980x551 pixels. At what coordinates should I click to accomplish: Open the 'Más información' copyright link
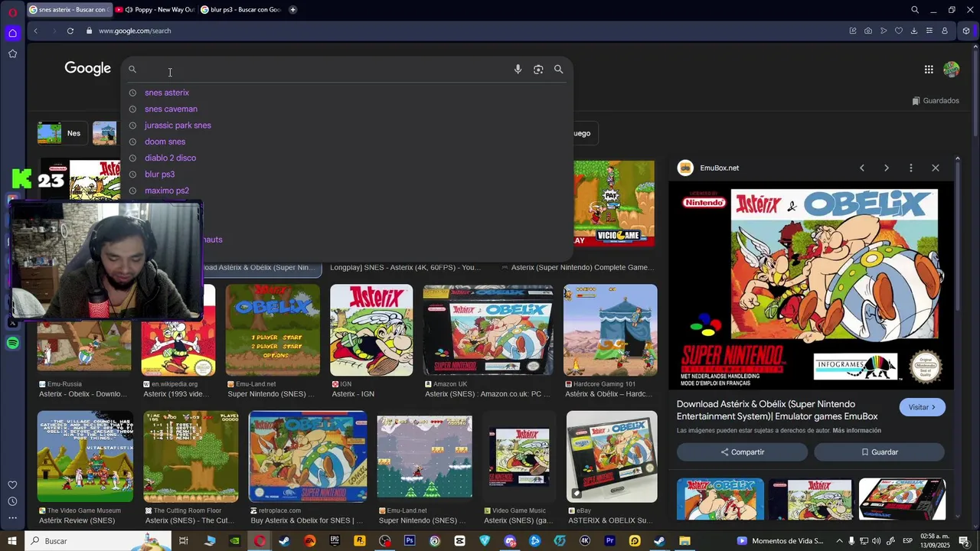[857, 431]
